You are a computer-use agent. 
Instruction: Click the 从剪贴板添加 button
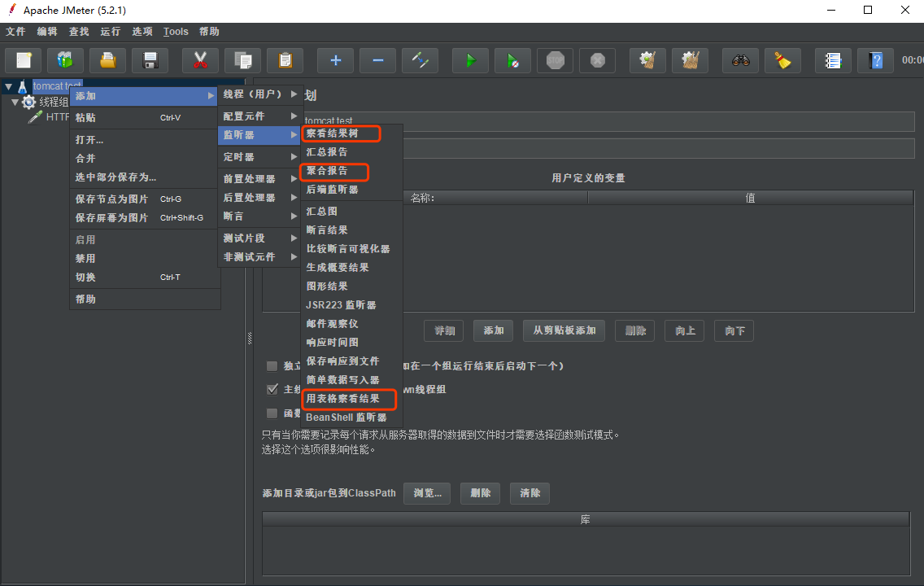point(564,330)
